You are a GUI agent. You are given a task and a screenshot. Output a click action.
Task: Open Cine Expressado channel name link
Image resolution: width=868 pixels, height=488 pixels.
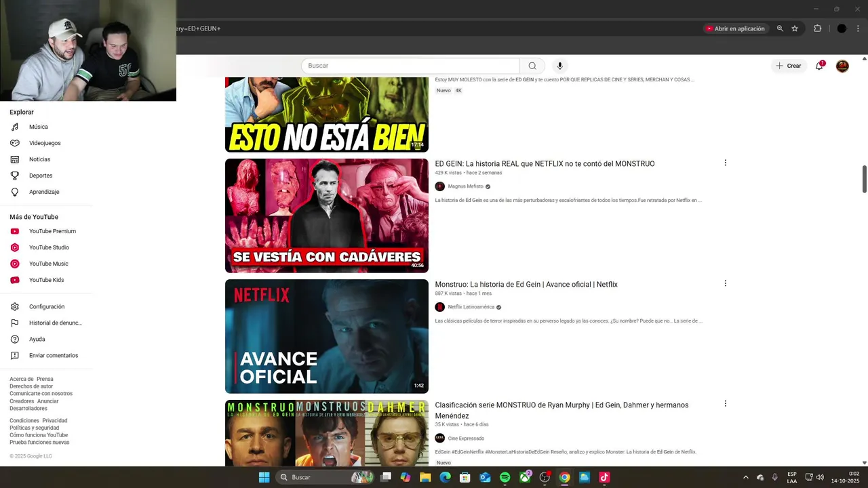coord(466,438)
